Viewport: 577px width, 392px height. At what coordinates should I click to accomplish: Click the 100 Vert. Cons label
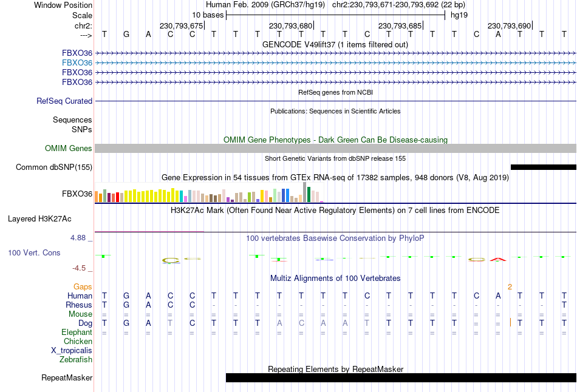[34, 252]
